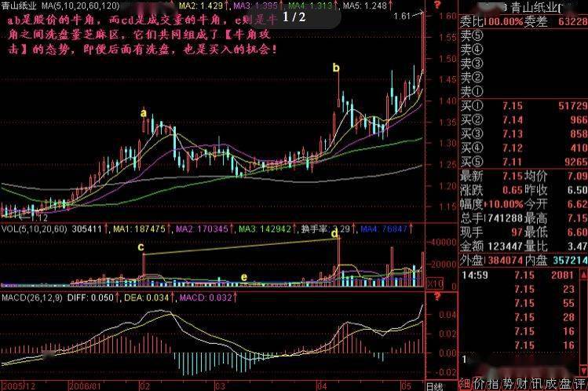
Task: Click the 买② price 7.14
Action: (513, 120)
